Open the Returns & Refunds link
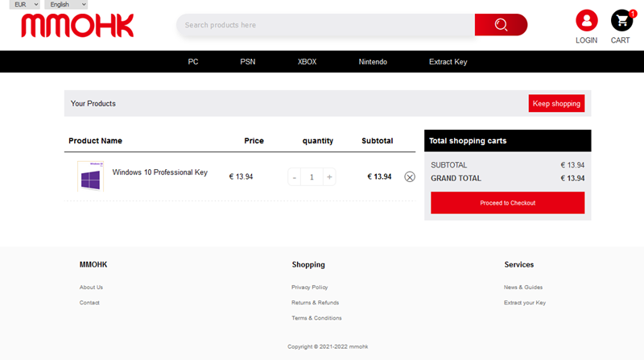Viewport: 644px width, 360px height. click(315, 303)
